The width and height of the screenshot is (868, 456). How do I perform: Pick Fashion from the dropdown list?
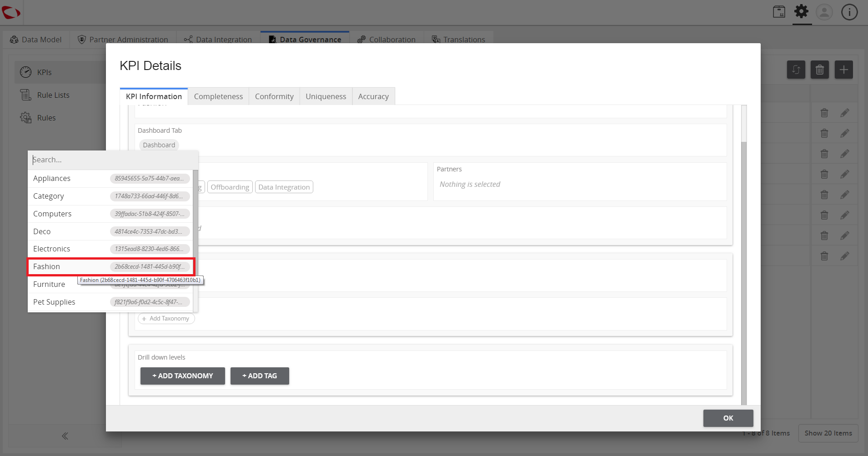tap(110, 266)
